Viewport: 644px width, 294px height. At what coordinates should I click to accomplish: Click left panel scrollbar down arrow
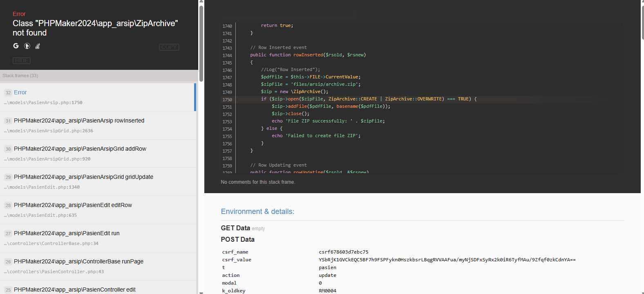tap(201, 292)
